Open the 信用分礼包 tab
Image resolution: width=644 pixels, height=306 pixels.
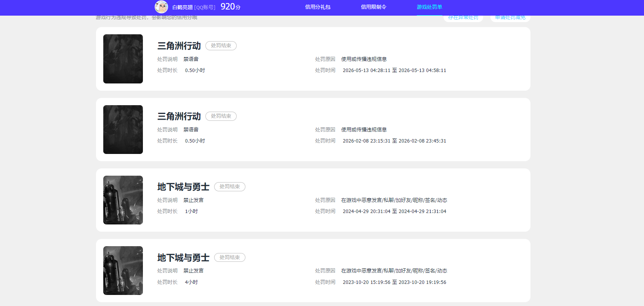point(317,7)
